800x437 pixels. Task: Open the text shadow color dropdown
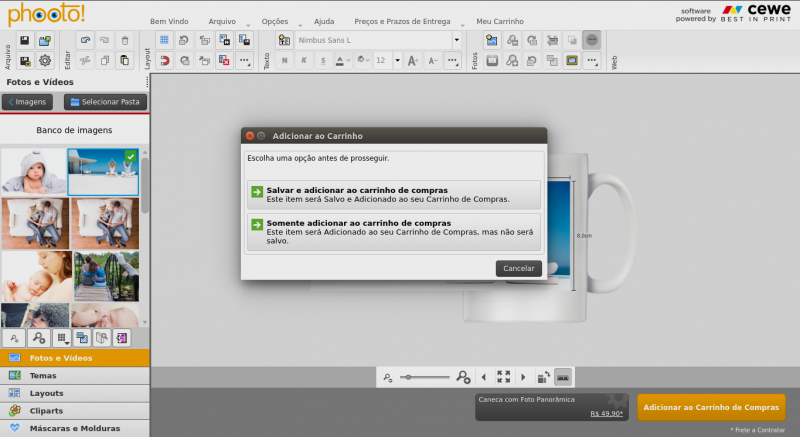pyautogui.click(x=363, y=61)
